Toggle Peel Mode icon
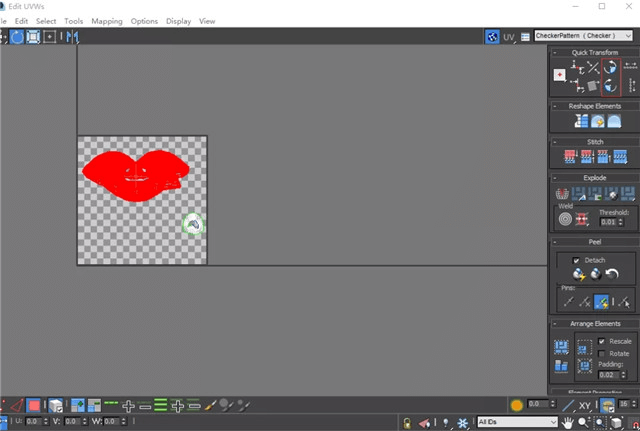 (x=596, y=274)
